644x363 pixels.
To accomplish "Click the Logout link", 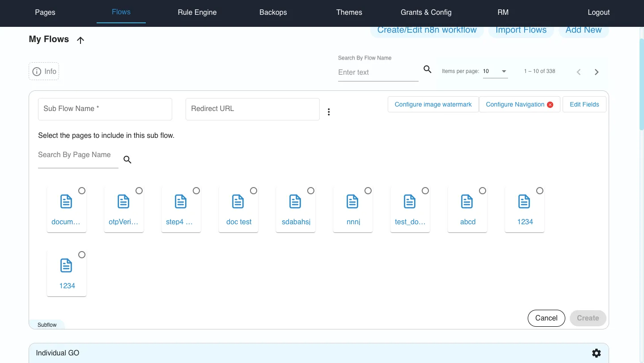I will click(599, 13).
